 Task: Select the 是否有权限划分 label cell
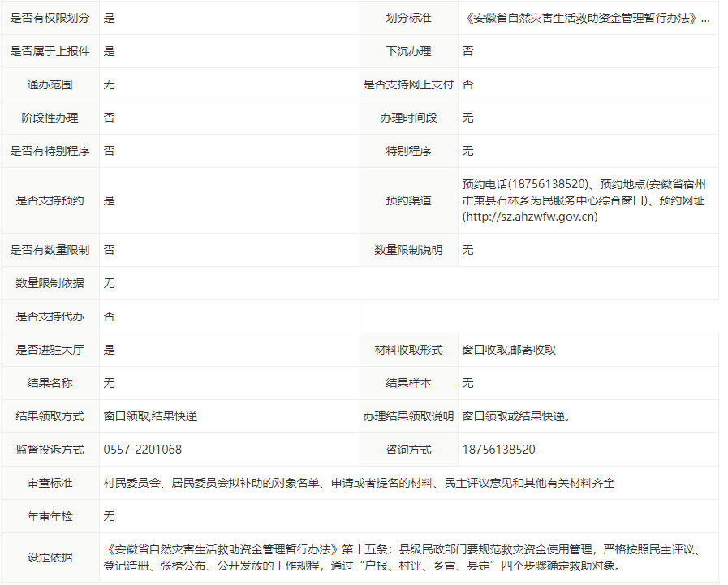(50, 18)
